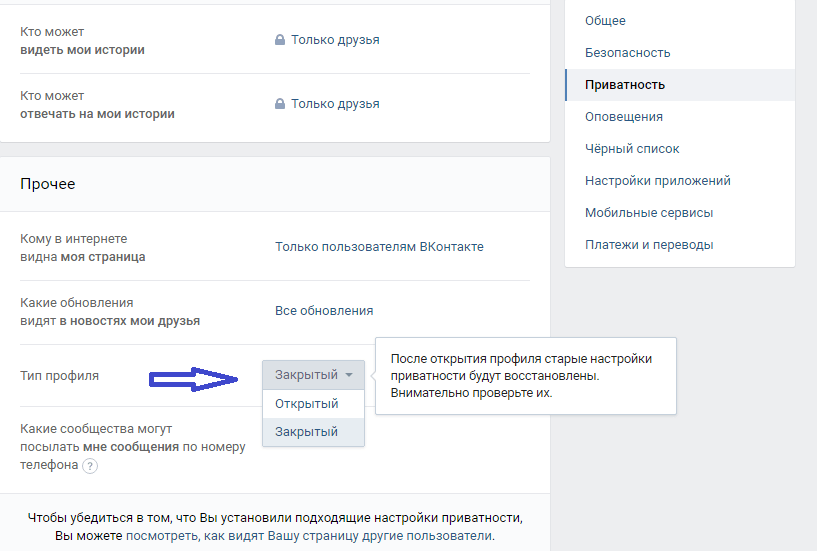Click the Какие сообщества могут посылать label
This screenshot has height=551, width=817.
point(133,447)
